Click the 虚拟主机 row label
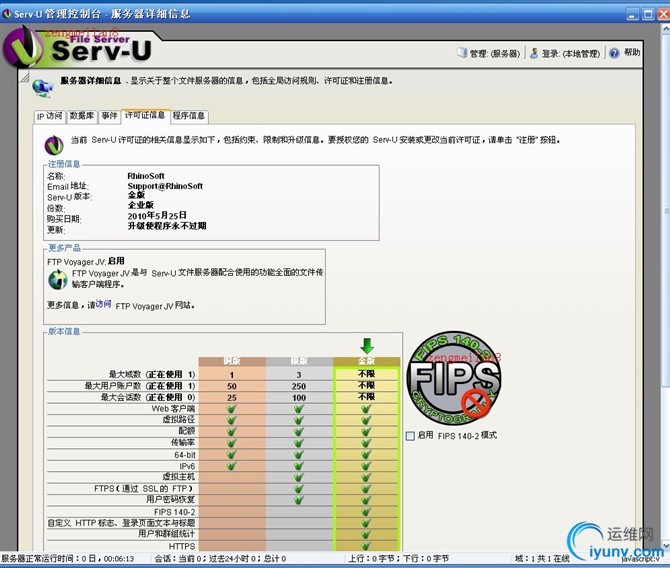 point(179,477)
